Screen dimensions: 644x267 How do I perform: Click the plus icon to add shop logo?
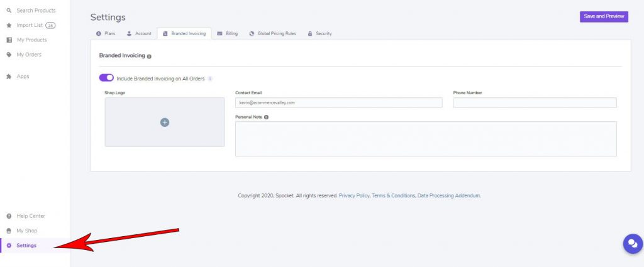(x=165, y=123)
